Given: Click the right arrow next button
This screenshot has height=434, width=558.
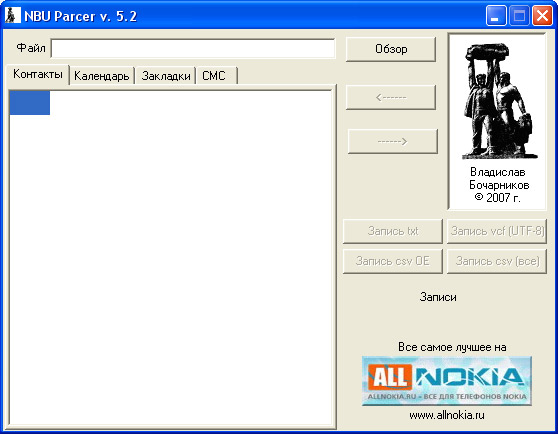Looking at the screenshot, I should point(393,142).
